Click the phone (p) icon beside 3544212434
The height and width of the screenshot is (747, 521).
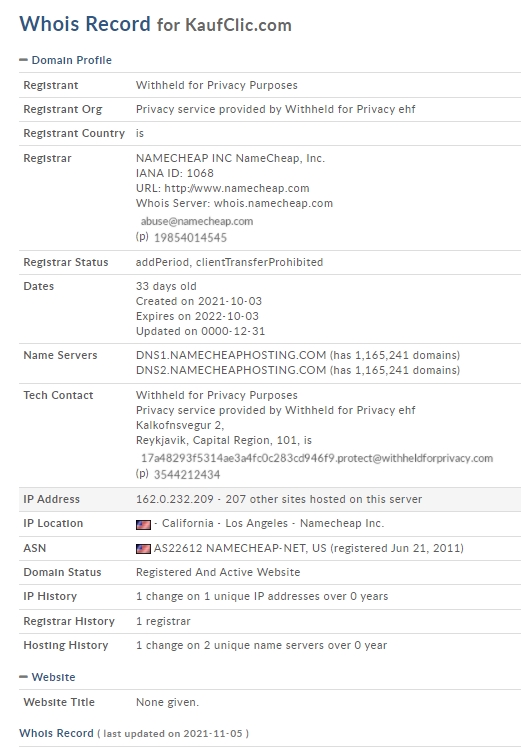pyautogui.click(x=142, y=474)
